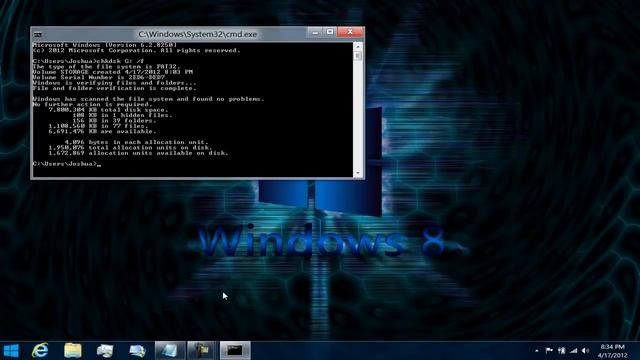The image size is (640, 360).
Task: Click 'found no problems' message line
Action: (x=149, y=99)
